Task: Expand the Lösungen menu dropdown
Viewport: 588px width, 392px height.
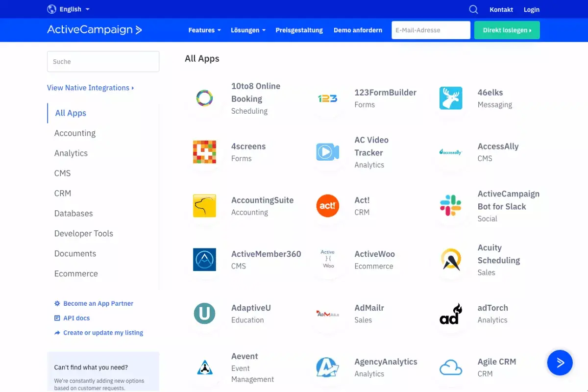Action: point(248,30)
